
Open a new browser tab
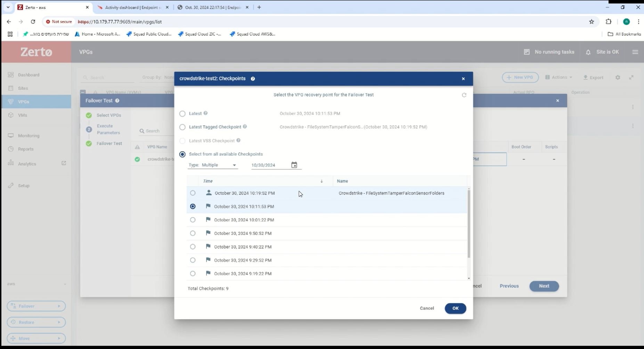pyautogui.click(x=259, y=7)
